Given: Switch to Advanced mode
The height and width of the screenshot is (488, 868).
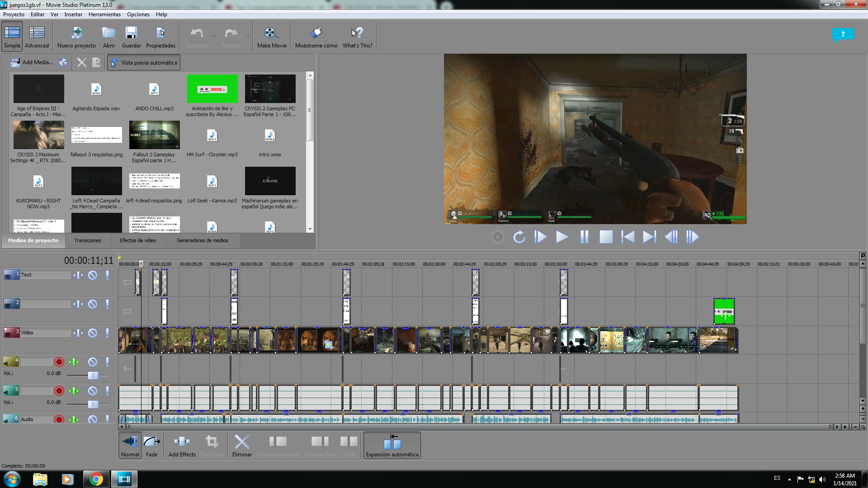Looking at the screenshot, I should coord(37,37).
